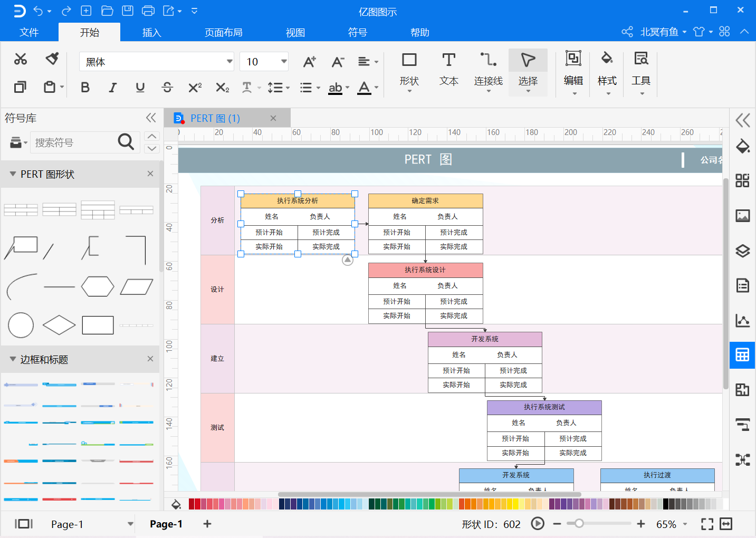
Task: Click the chart panel icon on right sidebar
Action: pyautogui.click(x=742, y=320)
